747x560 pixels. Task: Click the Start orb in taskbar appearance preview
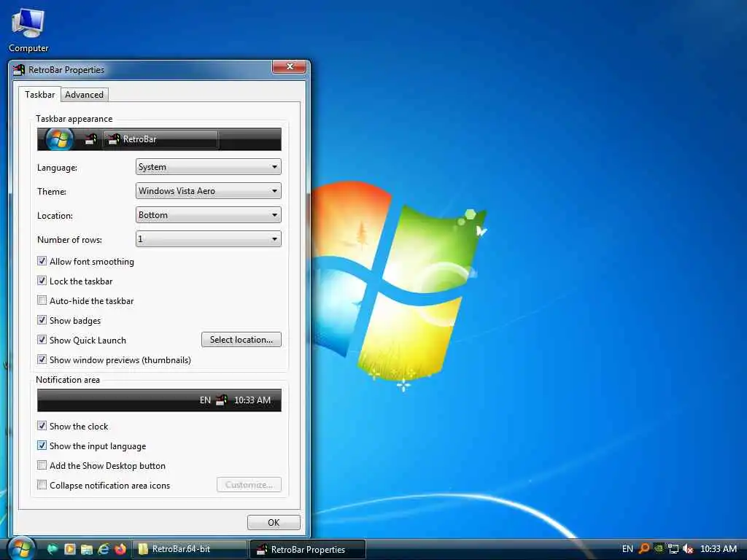[59, 139]
